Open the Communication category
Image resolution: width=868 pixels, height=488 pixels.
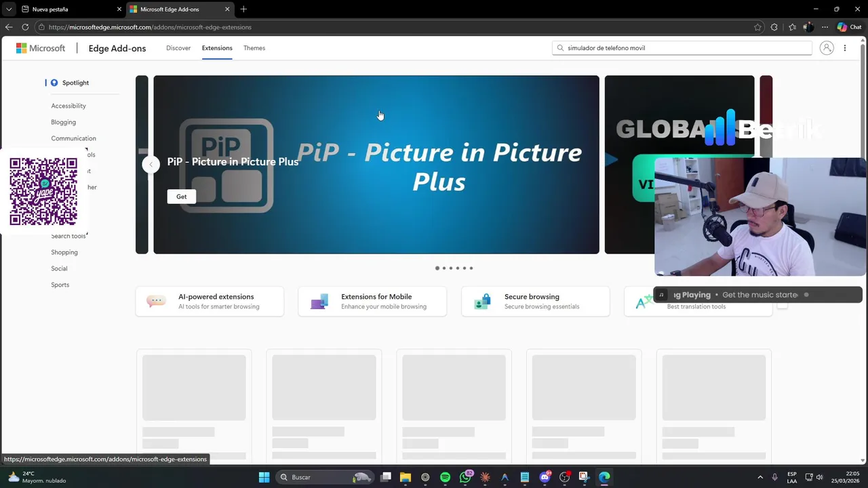(73, 138)
